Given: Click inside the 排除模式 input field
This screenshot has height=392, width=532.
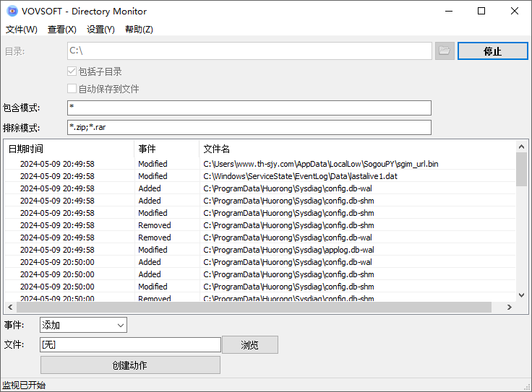Looking at the screenshot, I should [x=249, y=128].
